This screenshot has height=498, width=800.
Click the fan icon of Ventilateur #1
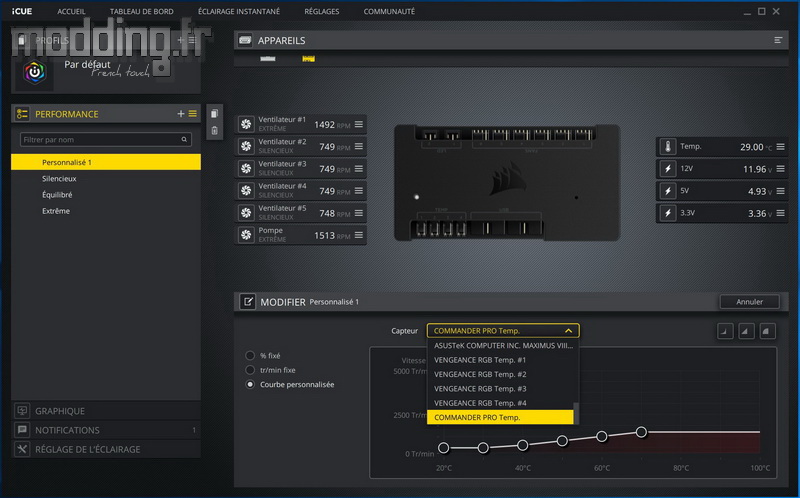coord(246,124)
